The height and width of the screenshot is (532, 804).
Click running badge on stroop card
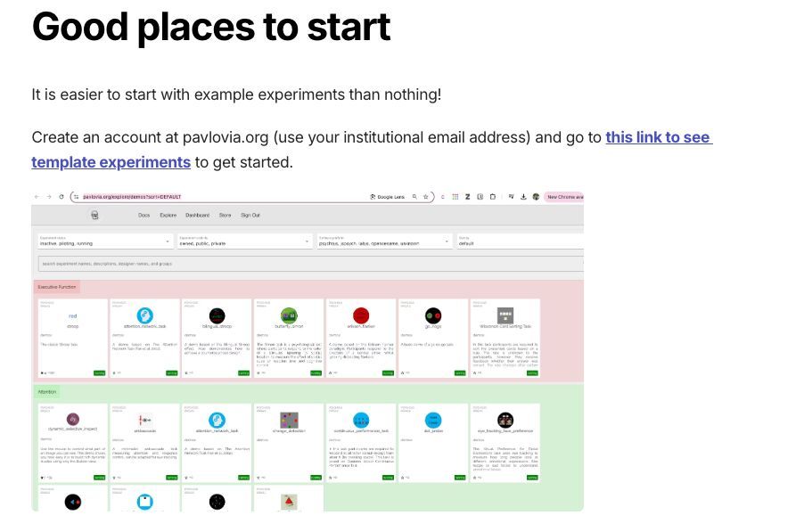coord(100,372)
